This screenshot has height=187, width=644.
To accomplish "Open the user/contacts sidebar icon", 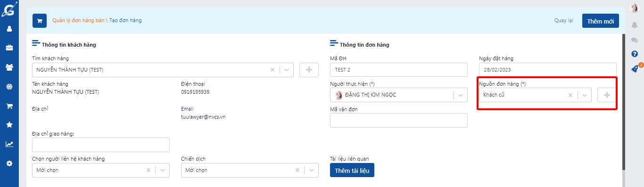I will 9,29.
